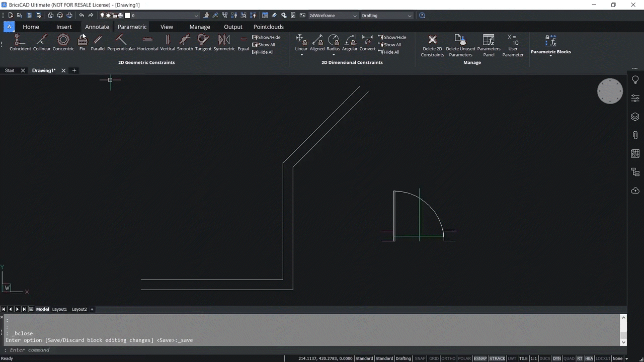Viewport: 644px width, 362px height.
Task: Click Show/Hide in geometric constraints
Action: click(266, 37)
